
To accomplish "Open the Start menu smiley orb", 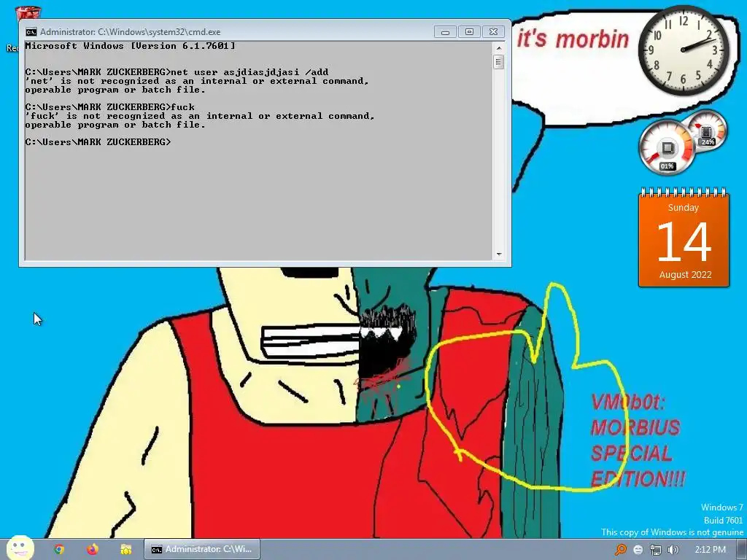I will pos(20,548).
